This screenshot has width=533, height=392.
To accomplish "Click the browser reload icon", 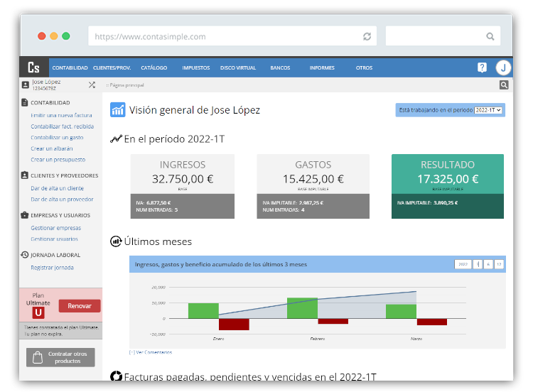I will click(367, 36).
